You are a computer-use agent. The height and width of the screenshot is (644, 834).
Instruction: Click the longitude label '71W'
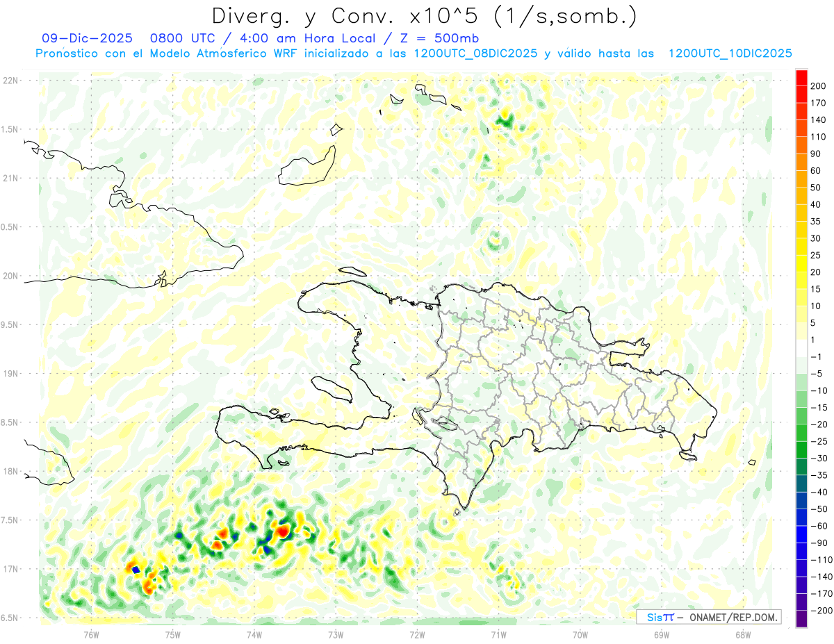click(x=498, y=634)
